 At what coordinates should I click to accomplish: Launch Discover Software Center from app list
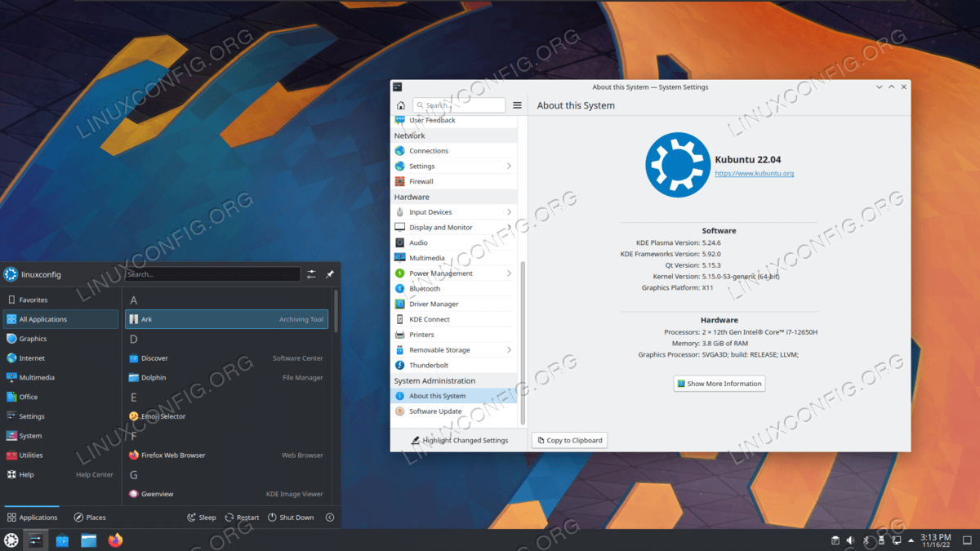pos(226,358)
